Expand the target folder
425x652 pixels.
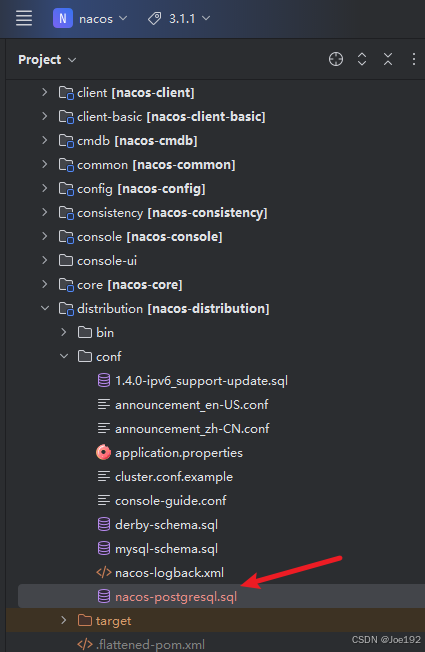point(64,620)
